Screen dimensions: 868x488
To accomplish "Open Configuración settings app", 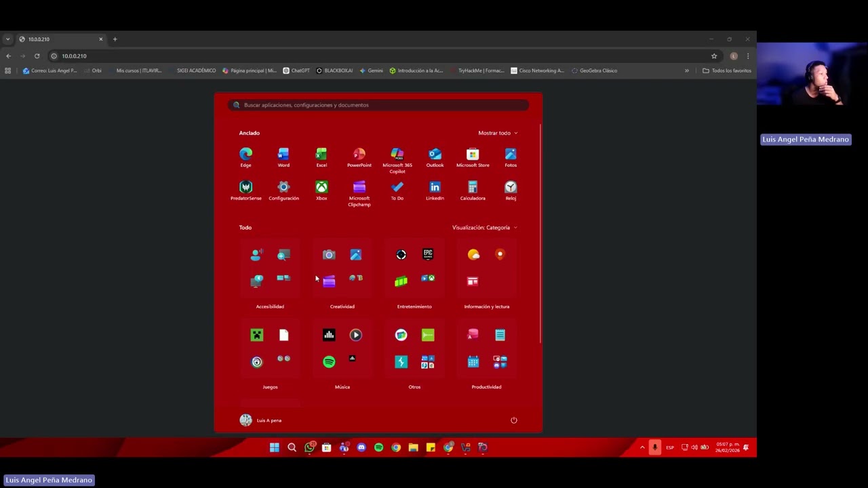I will pos(283,190).
